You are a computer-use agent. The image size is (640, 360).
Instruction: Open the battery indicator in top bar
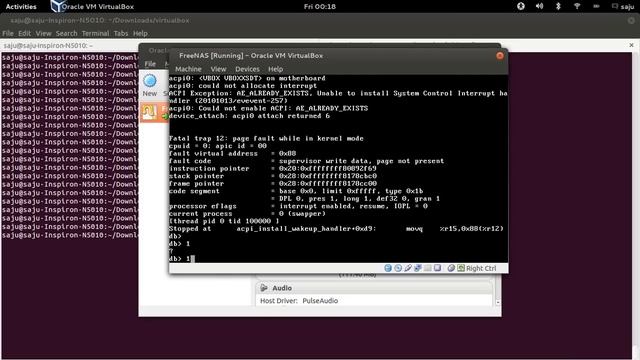(x=596, y=6)
